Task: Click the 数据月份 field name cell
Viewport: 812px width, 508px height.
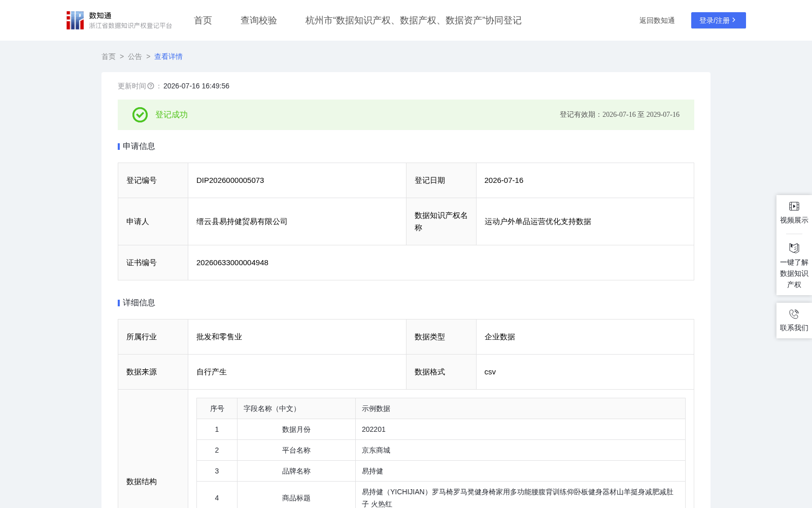Action: click(296, 429)
